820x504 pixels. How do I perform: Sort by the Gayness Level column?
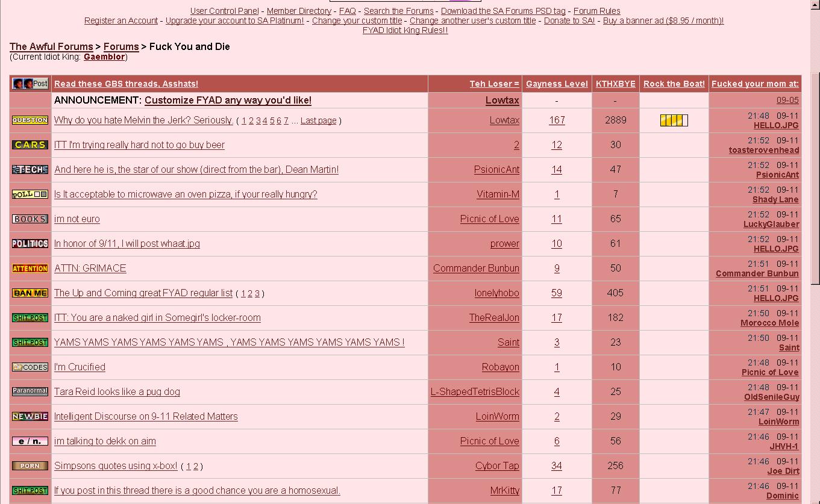(557, 84)
